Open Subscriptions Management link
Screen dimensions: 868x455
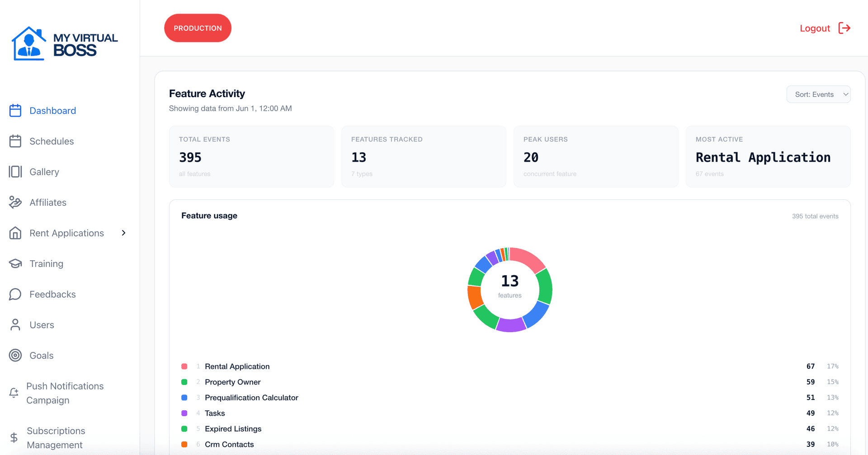click(56, 438)
